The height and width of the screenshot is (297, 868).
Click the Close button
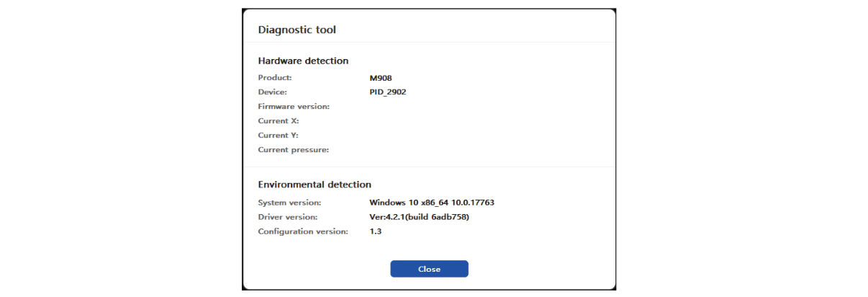point(429,269)
